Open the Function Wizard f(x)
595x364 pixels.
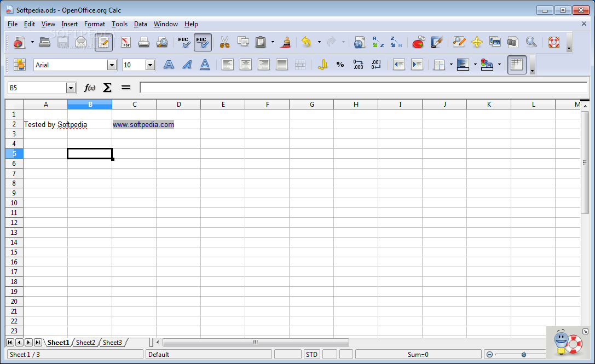[90, 88]
